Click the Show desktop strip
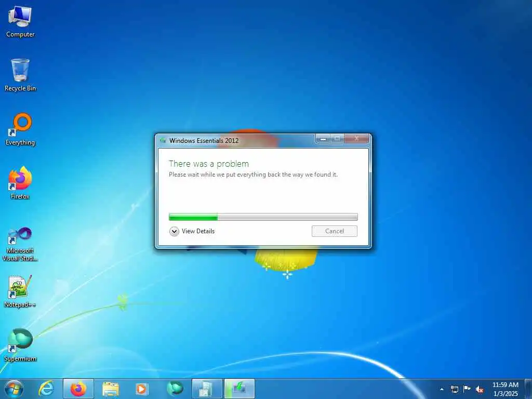Image resolution: width=532 pixels, height=399 pixels. click(528, 389)
